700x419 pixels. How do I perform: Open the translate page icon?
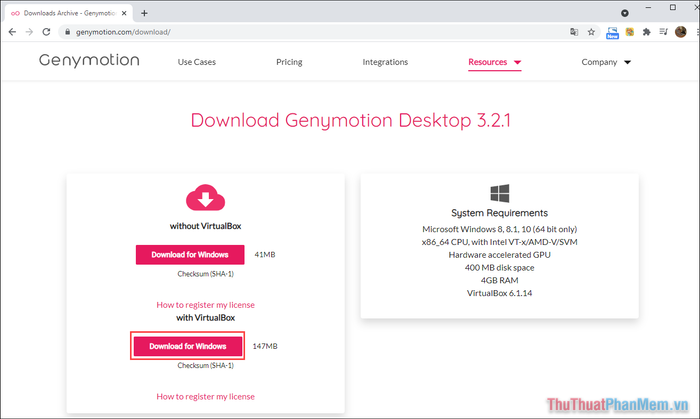click(x=574, y=32)
